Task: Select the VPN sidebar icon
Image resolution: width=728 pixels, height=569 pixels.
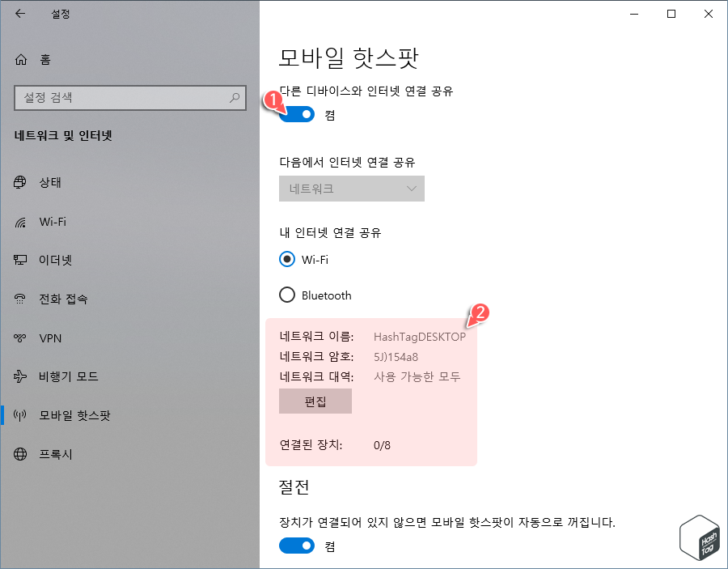Action: coord(19,338)
